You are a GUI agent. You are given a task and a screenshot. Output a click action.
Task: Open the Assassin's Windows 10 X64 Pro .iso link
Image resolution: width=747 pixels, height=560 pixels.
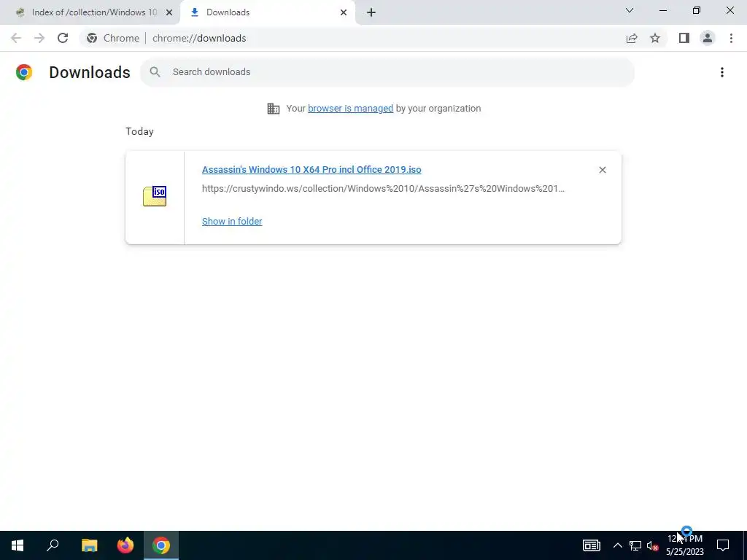[311, 169]
